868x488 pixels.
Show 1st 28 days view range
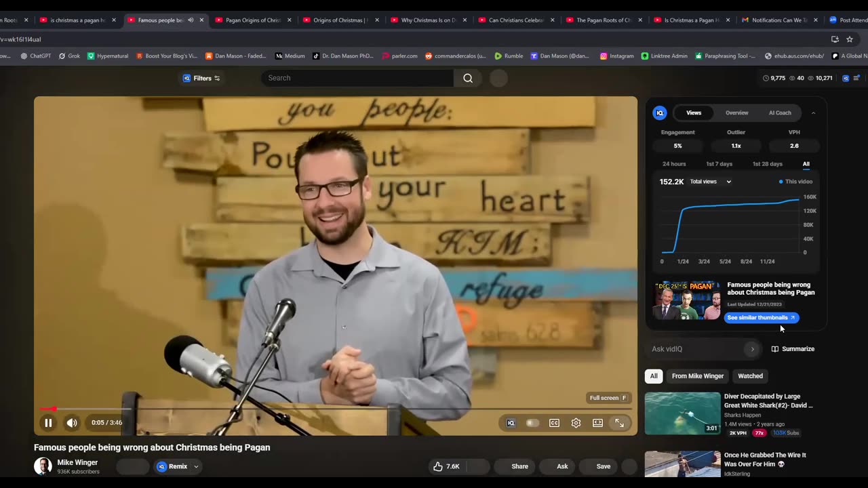point(767,164)
